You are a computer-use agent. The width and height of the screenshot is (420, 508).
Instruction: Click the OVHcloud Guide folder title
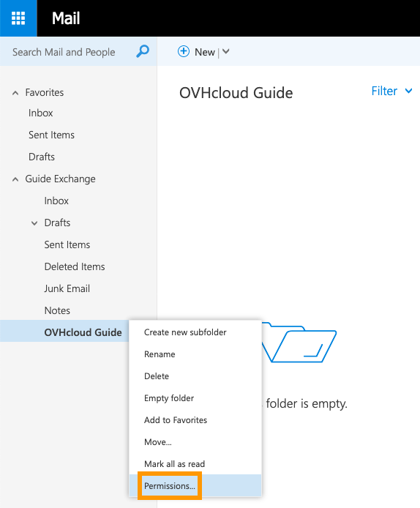pos(236,93)
